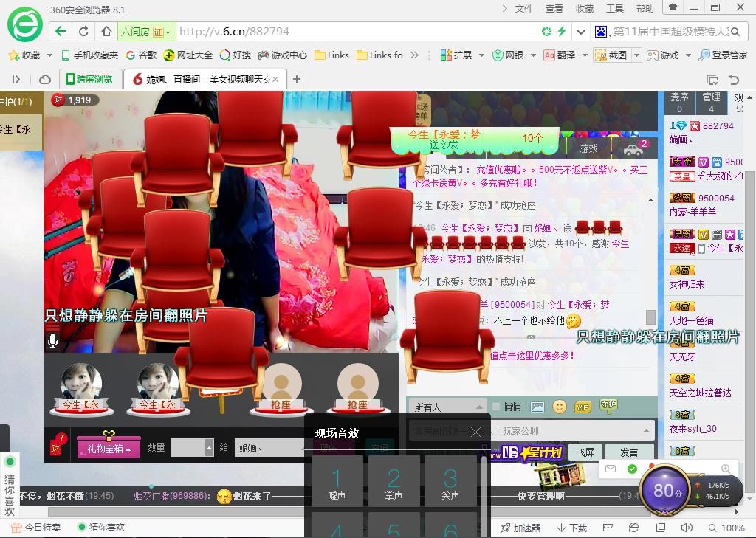Open the 收藏 menu
This screenshot has width=756, height=538.
(x=585, y=8)
